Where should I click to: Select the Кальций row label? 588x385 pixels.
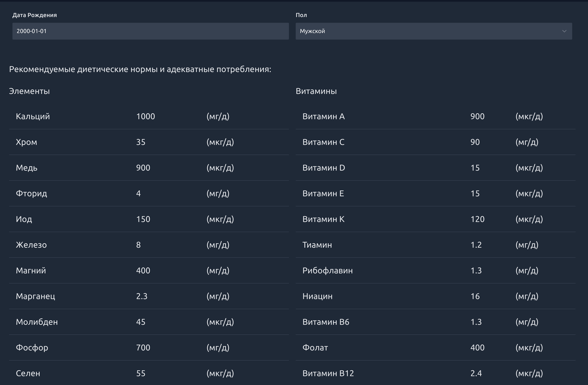pos(33,116)
